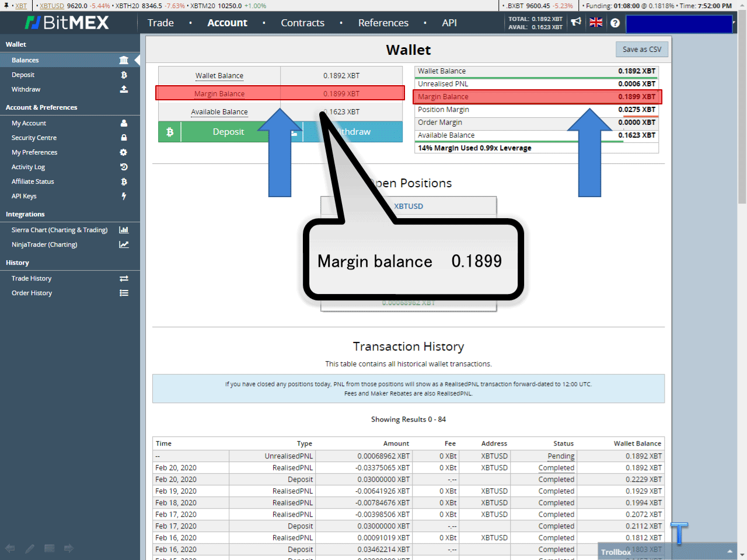
Task: Click the Balances bank icon in sidebar
Action: point(124,60)
